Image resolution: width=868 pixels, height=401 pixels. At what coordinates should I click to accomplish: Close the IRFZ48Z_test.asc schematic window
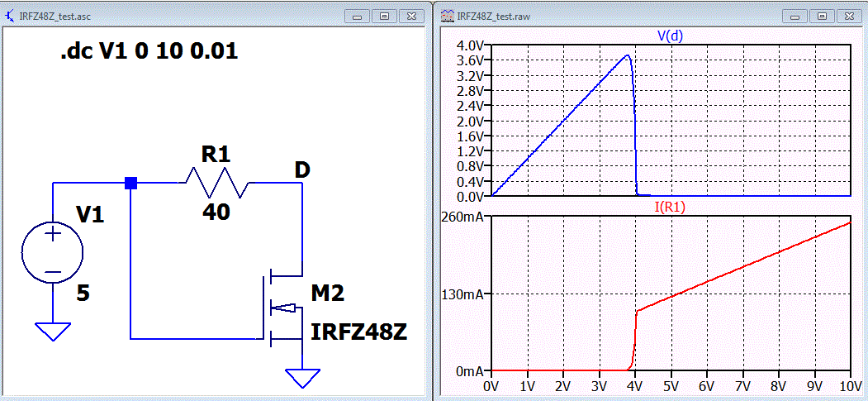click(x=410, y=16)
